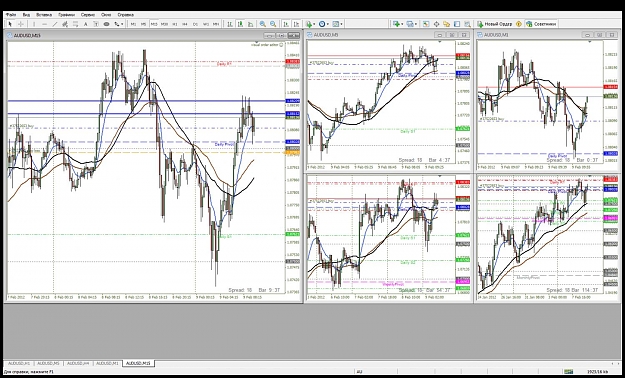Toggle chart shift
Screen dimensions: 625x378
click(297, 24)
